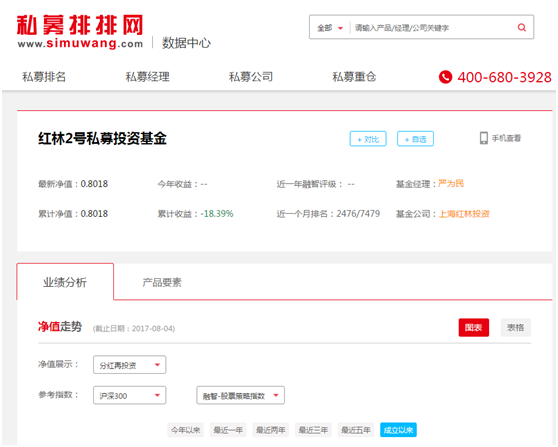Click the 累计净值 0.8018 value
Viewport: 558px width, 447px height.
94,214
